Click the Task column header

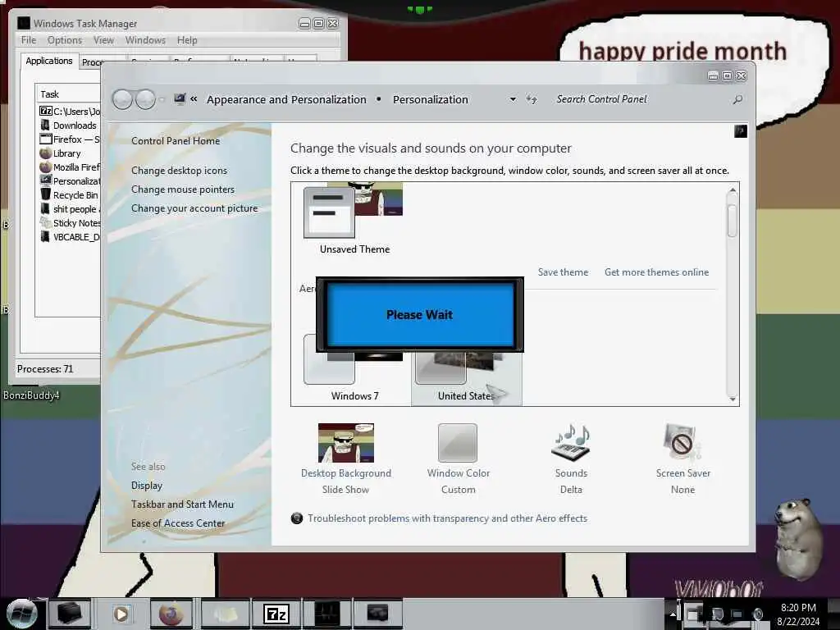coord(68,94)
